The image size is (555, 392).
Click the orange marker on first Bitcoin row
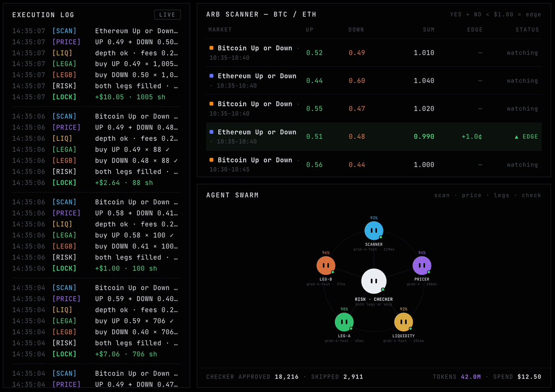coord(212,48)
